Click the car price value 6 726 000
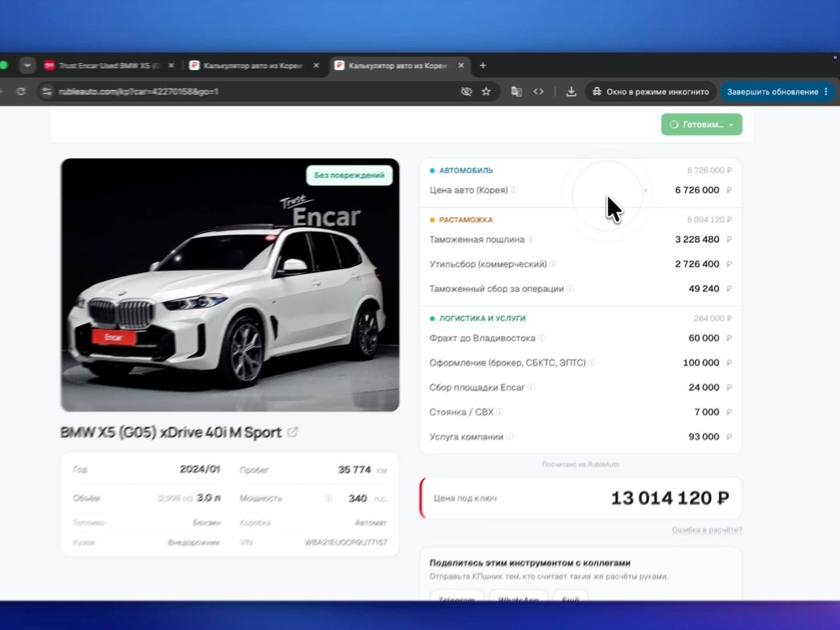 (x=697, y=190)
